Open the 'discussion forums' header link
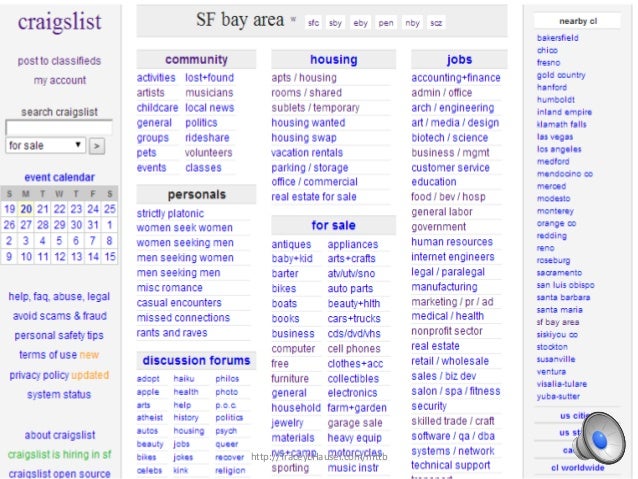 tap(196, 361)
